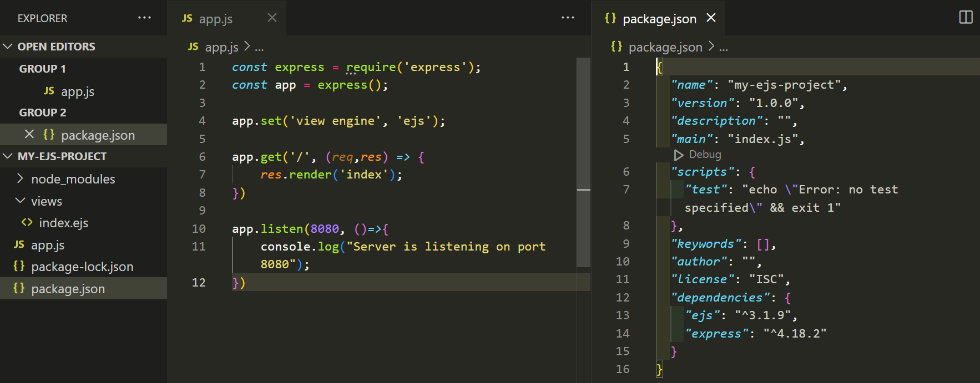Viewport: 980px width, 383px height.
Task: Click the GROUP 2 heading
Action: pos(42,113)
